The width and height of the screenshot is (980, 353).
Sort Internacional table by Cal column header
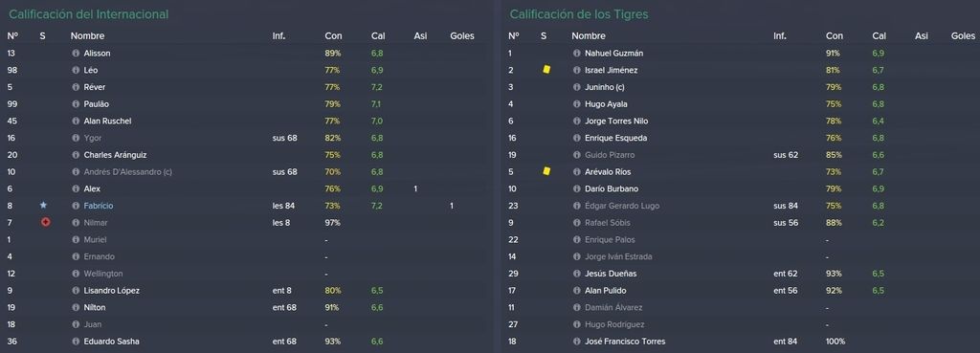tap(377, 36)
